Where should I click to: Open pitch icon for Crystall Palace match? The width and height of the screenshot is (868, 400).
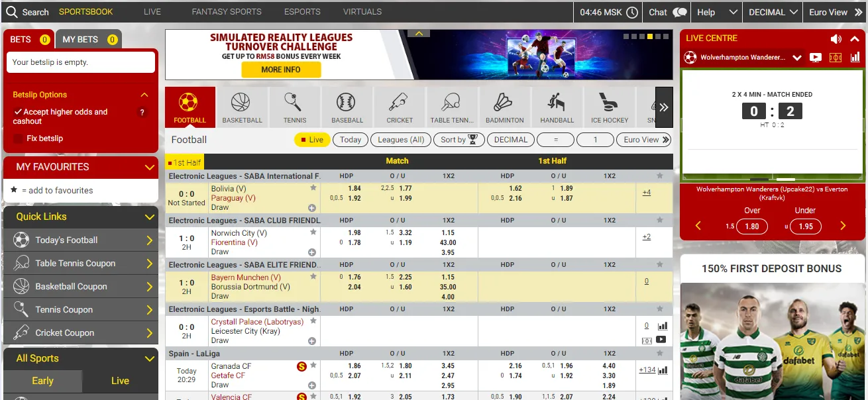[647, 340]
